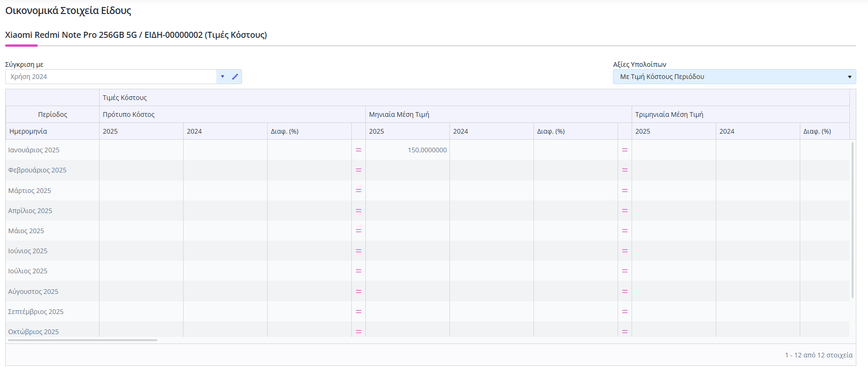Select the Ιούνιος 2025 row label
Image resolution: width=868 pixels, height=371 pixels.
click(x=28, y=251)
